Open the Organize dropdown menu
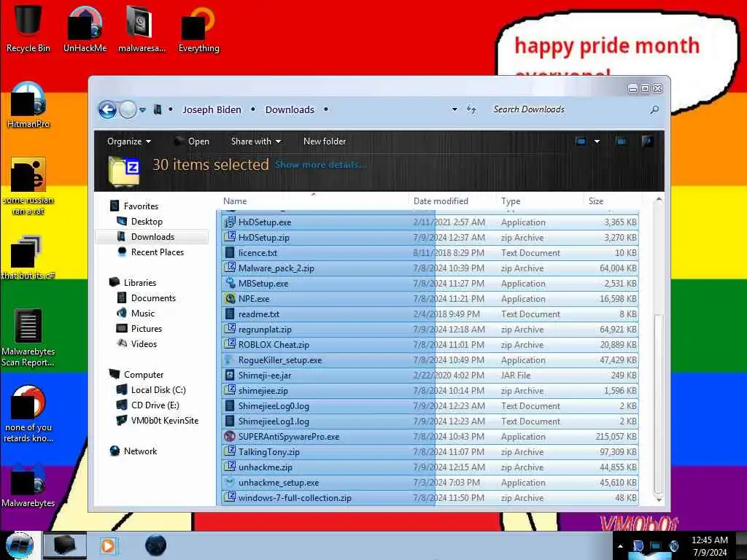Screen dimensions: 747x560 click(x=129, y=141)
